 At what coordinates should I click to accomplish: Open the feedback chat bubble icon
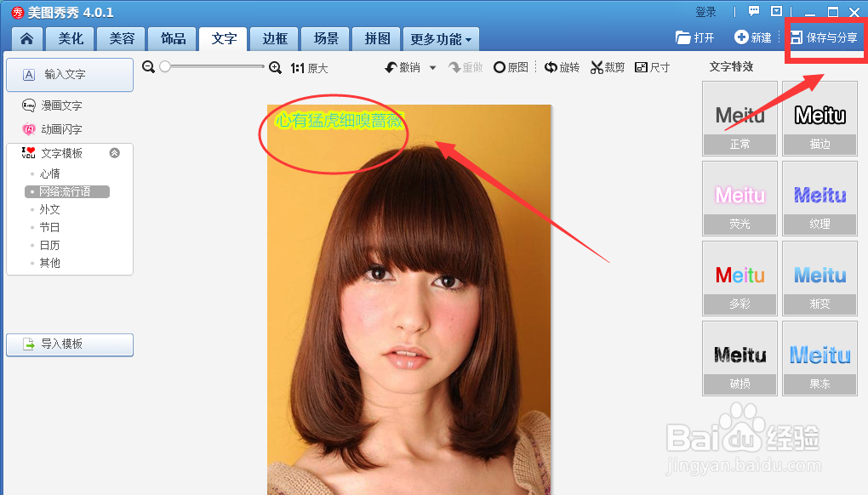click(754, 11)
